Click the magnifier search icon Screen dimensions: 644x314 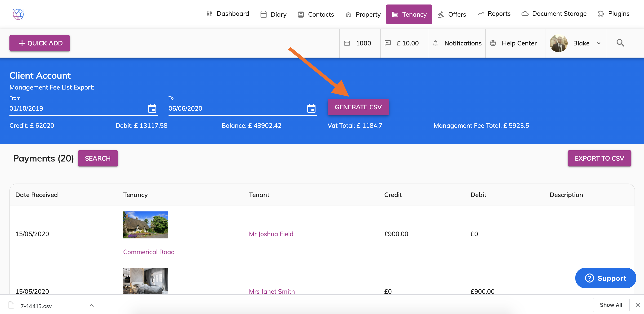tap(620, 43)
